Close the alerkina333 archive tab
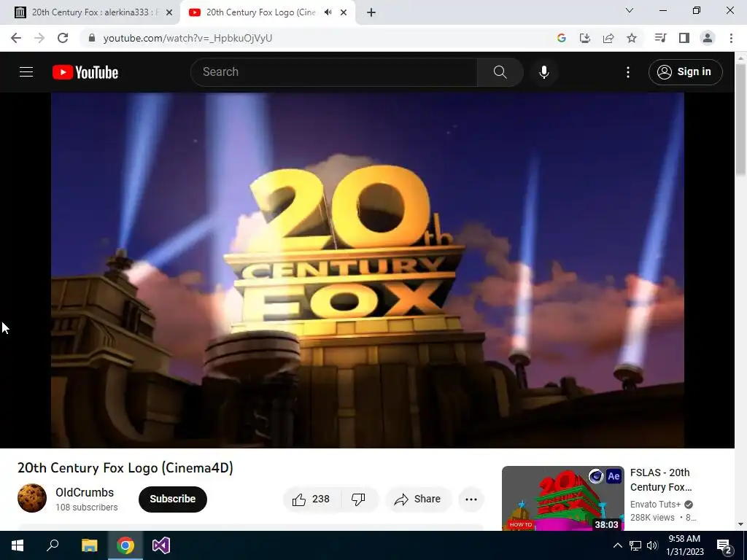This screenshot has width=747, height=560. point(169,13)
